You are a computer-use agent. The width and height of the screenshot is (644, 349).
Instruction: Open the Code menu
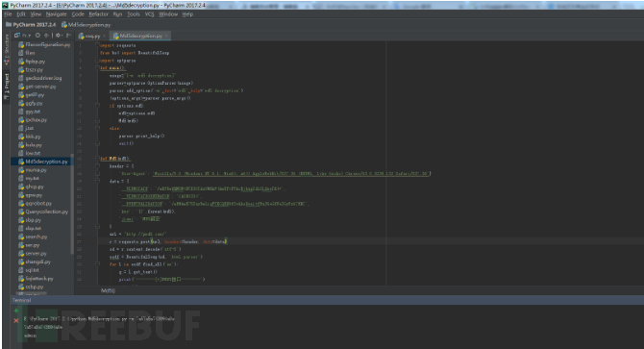(78, 14)
